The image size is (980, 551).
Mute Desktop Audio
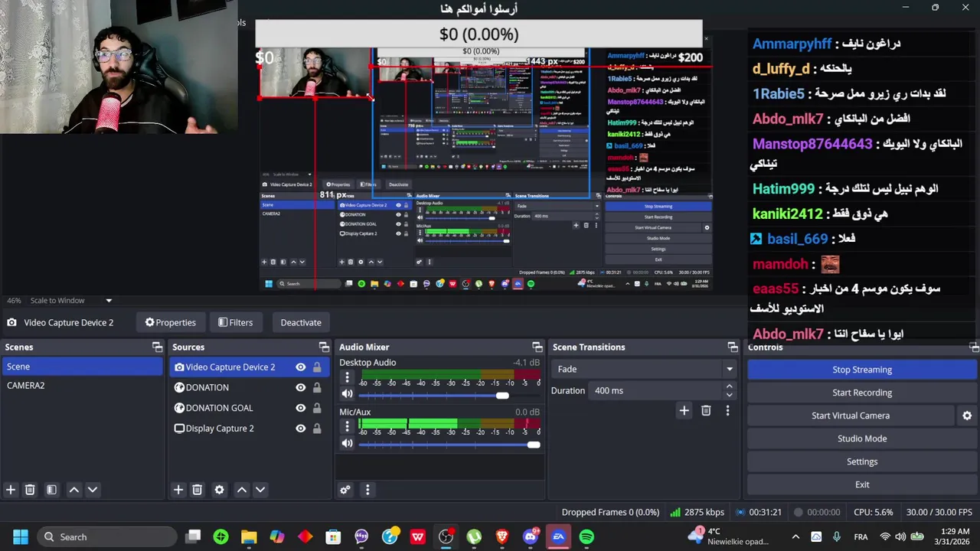tap(347, 394)
